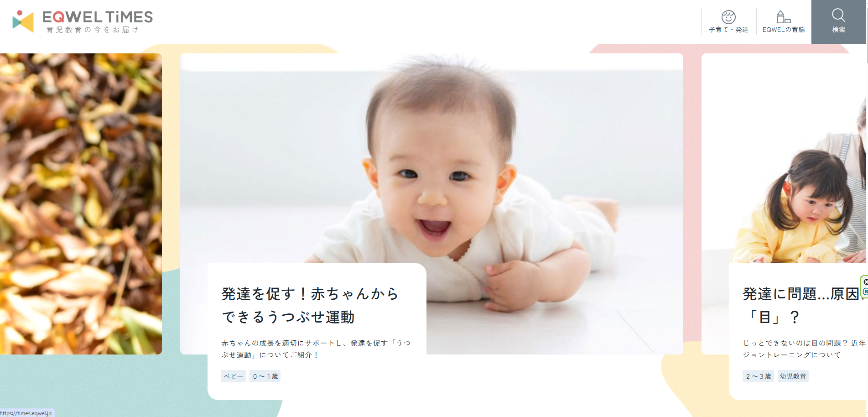
Task: Click the EQWEL Times envelope logo icon
Action: click(23, 21)
